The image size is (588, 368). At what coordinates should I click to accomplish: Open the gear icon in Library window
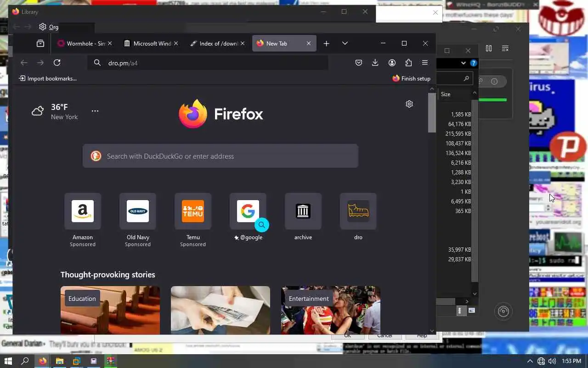point(43,27)
